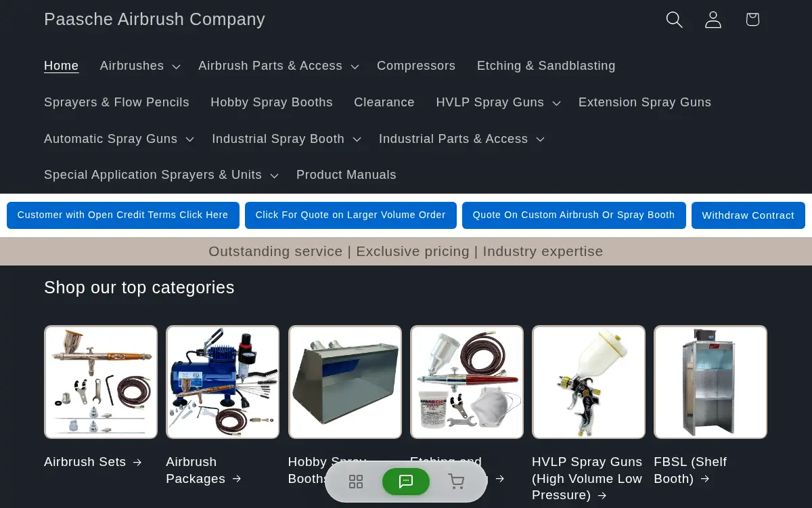Open the Airbrush Sets category link
The image size is (812, 508).
tap(93, 462)
